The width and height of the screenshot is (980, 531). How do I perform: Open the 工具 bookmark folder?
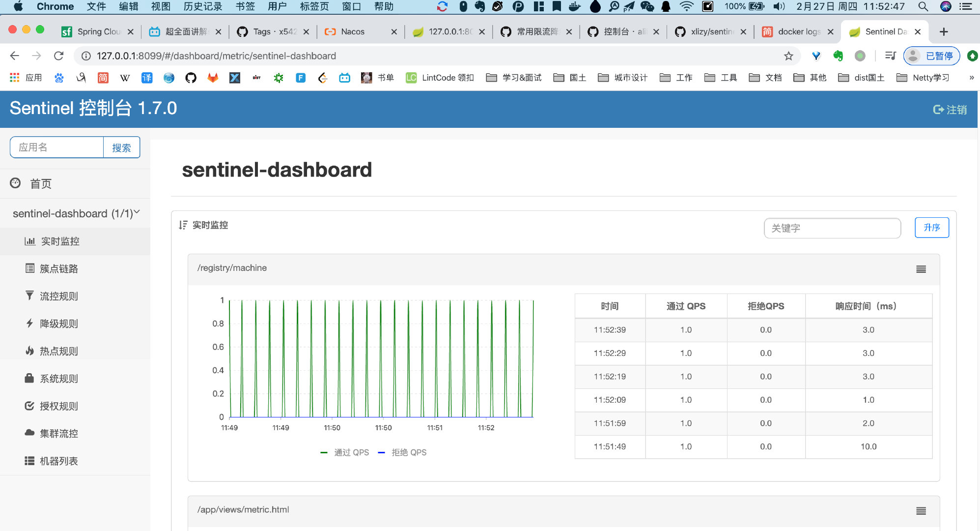[x=721, y=78]
